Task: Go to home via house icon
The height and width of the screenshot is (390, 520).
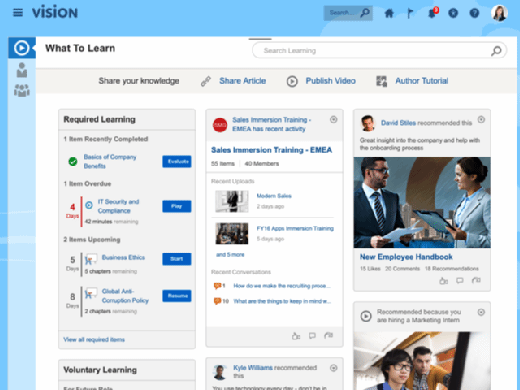Action: point(389,13)
